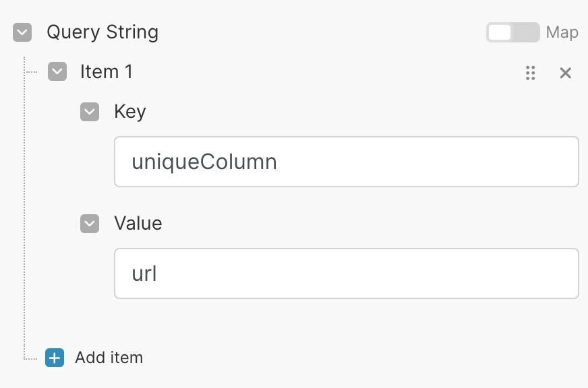Collapse the Key field chevron
Image resolution: width=588 pixels, height=388 pixels.
pyautogui.click(x=90, y=112)
